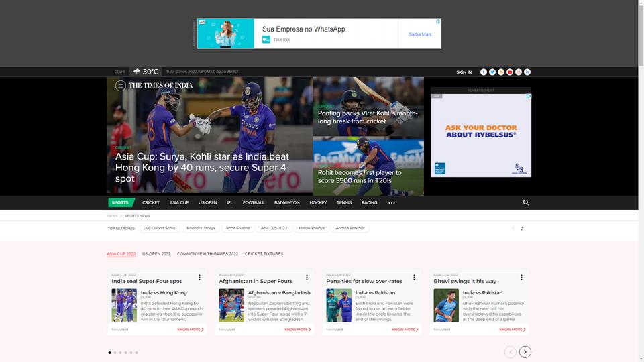The width and height of the screenshot is (644, 362).
Task: Click Know More on Bhuvi swings card
Action: click(513, 330)
